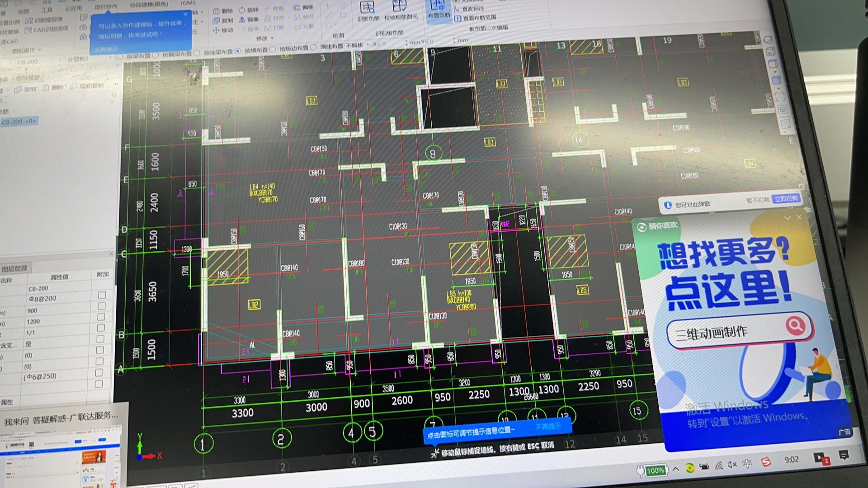Viewport: 868px width, 488px height.
Task: Tick the 附加 checkbox for 900 row
Action: tap(101, 306)
